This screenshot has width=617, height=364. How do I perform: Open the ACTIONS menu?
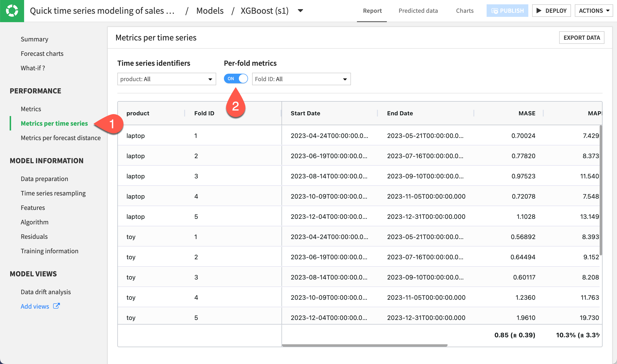click(x=593, y=11)
